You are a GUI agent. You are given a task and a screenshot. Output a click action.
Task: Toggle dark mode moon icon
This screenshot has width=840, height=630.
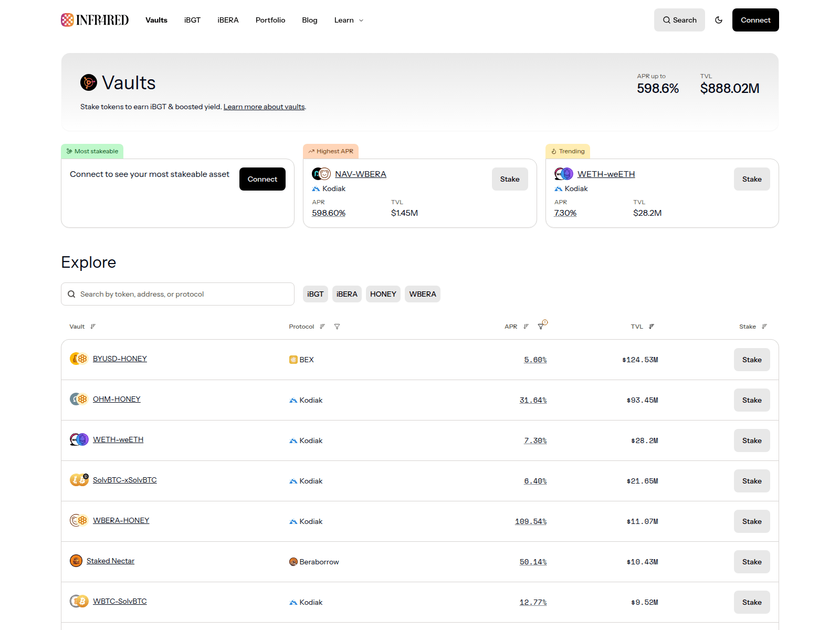pyautogui.click(x=719, y=20)
